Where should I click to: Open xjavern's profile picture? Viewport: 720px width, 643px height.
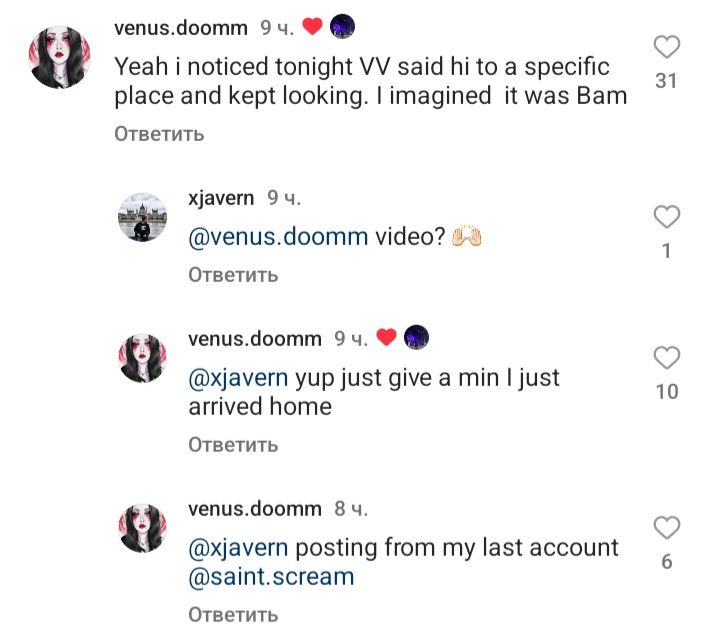click(142, 217)
